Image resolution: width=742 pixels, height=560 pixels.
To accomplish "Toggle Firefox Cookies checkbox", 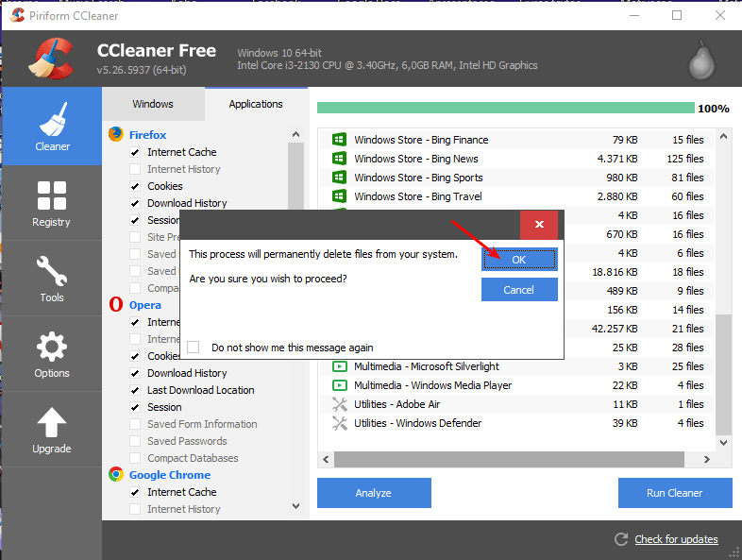I will pos(135,186).
